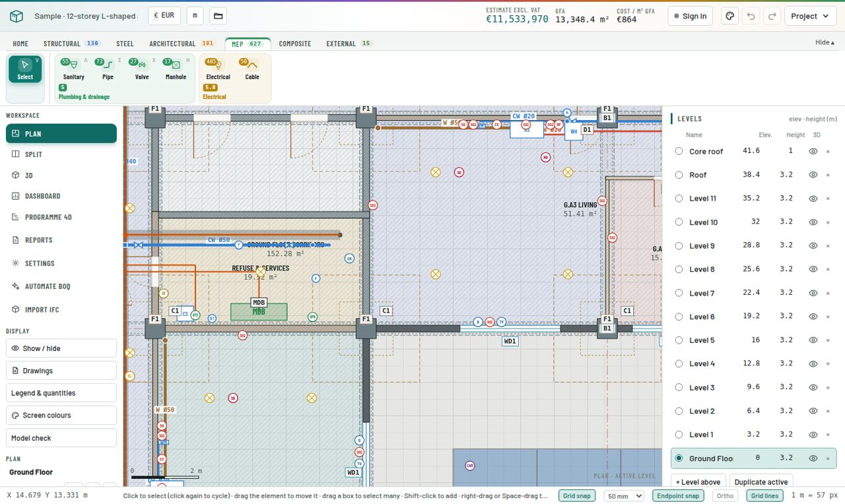Click the Select pointer tool
The image size is (845, 504).
click(25, 69)
